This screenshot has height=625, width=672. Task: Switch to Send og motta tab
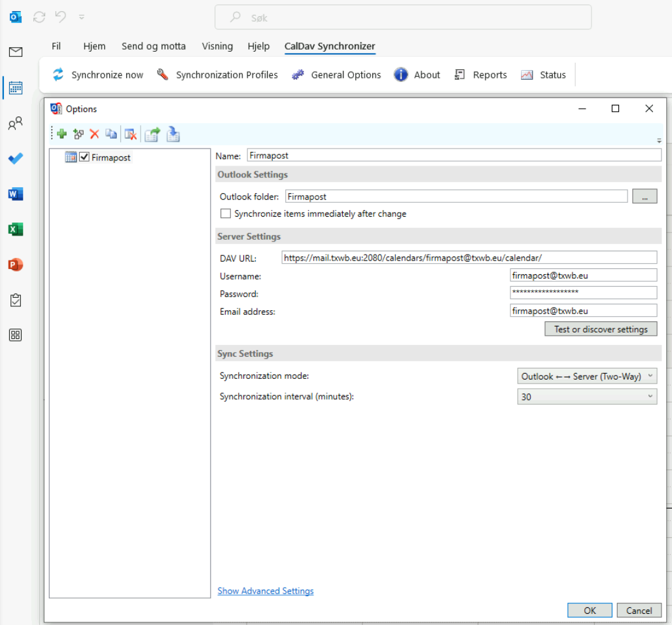click(153, 46)
